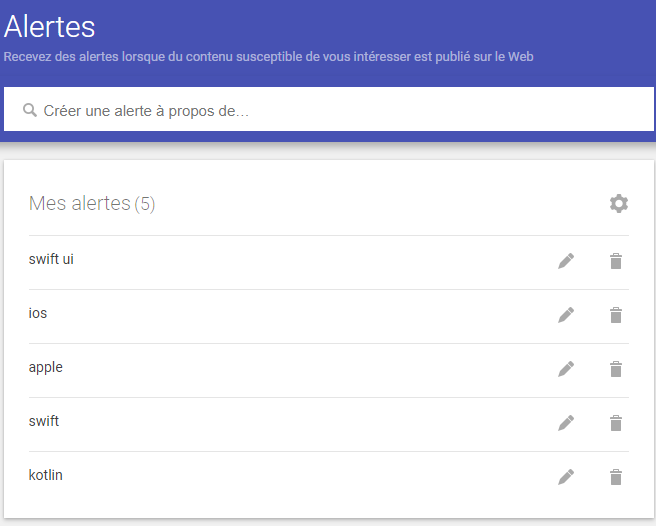Image resolution: width=656 pixels, height=526 pixels.
Task: Open the "swift" alert entry
Action: 44,422
